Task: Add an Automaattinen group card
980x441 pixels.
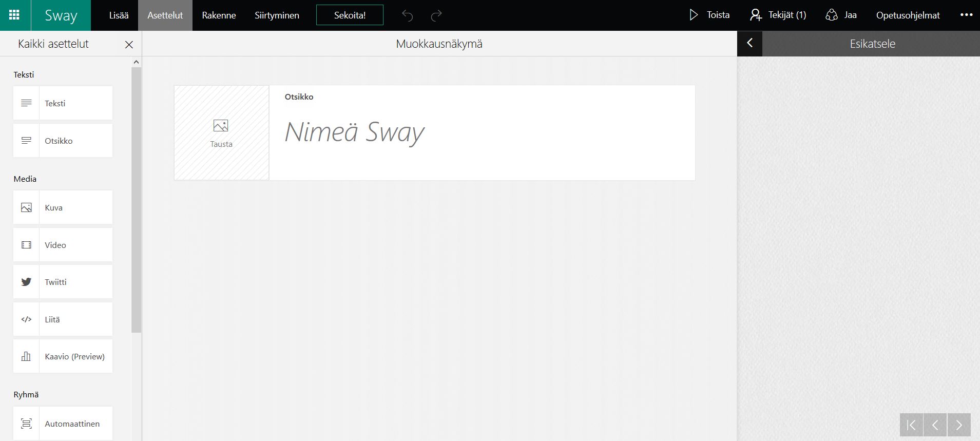Action: pos(63,424)
